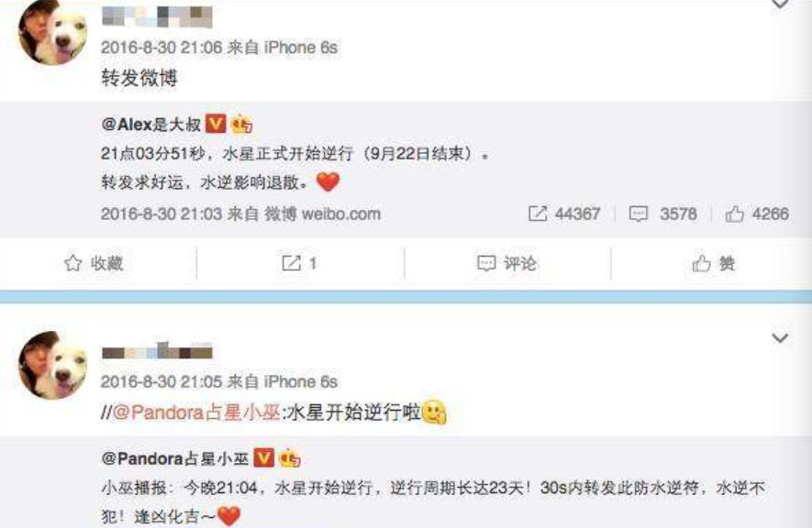Click the first post's dog avatar
The height and width of the screenshot is (528, 812).
pyautogui.click(x=53, y=31)
